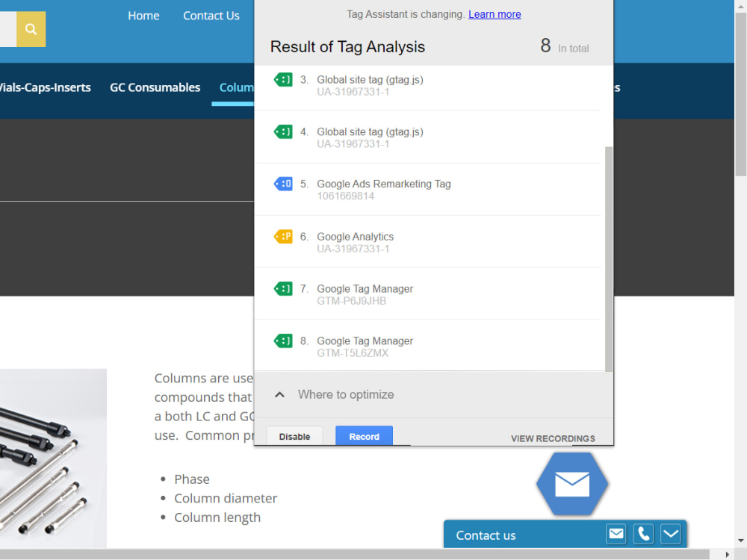This screenshot has width=747, height=560.
Task: Expand the Contact us chevron dropdown
Action: pos(670,533)
